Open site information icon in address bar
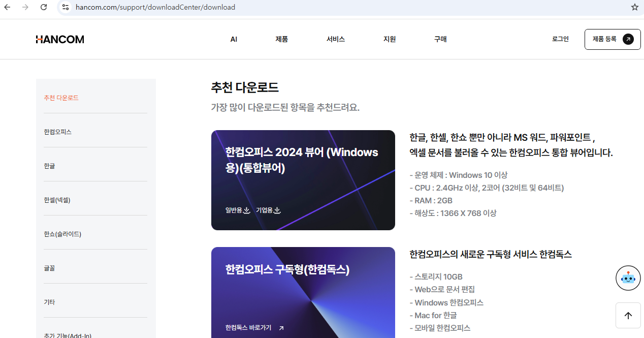 point(65,7)
